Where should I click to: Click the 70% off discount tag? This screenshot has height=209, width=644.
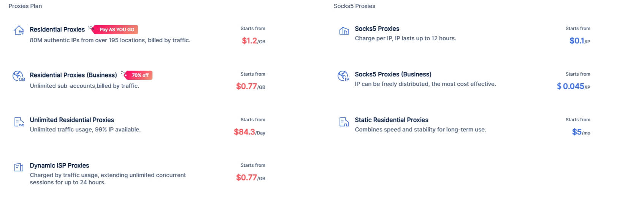click(139, 75)
